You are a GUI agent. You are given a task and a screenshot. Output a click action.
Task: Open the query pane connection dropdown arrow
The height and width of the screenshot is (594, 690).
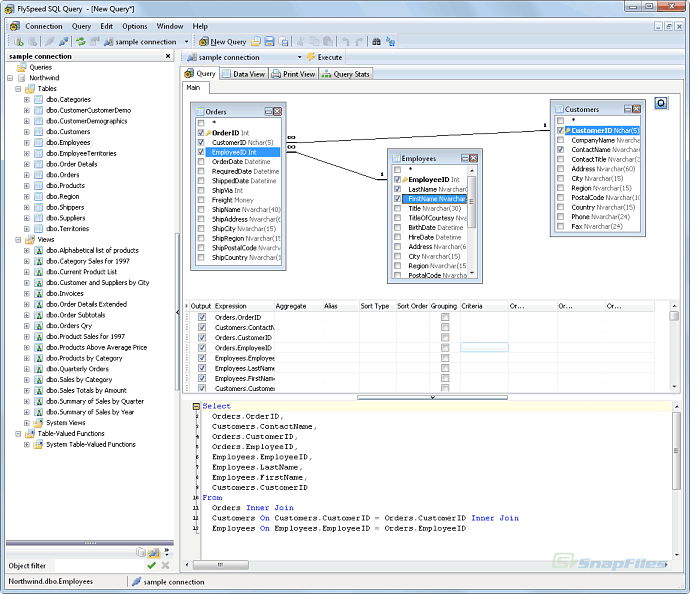coord(299,57)
